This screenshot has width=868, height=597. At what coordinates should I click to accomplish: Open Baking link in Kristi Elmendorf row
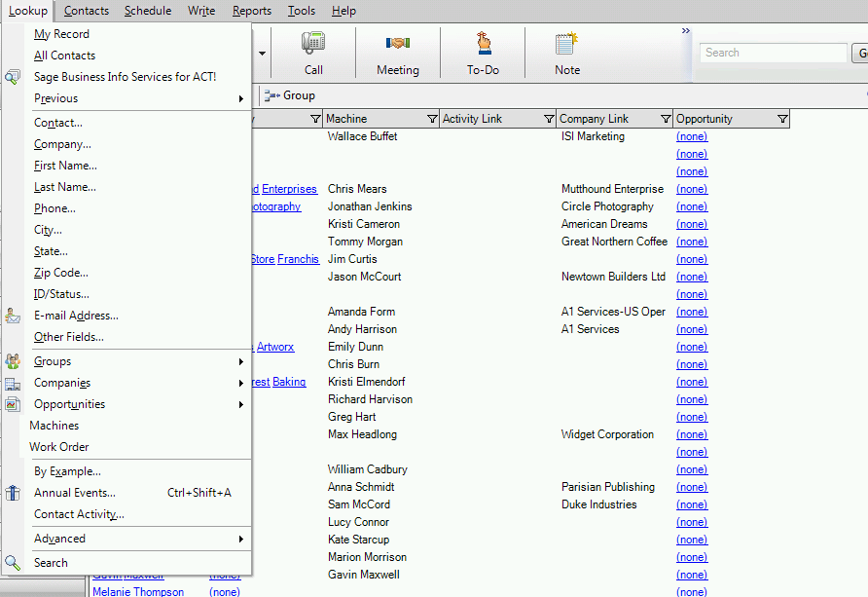[289, 382]
